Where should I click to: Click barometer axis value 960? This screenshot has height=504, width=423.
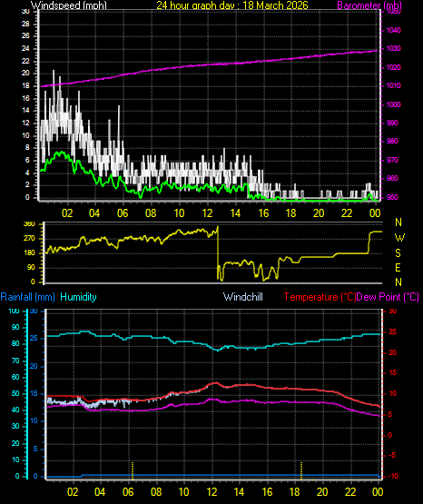392,178
